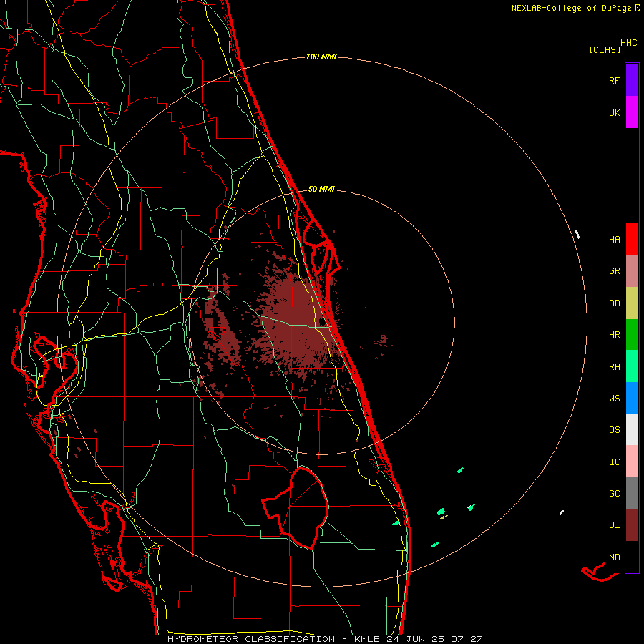Click the 'DS' legend label

pyautogui.click(x=614, y=430)
